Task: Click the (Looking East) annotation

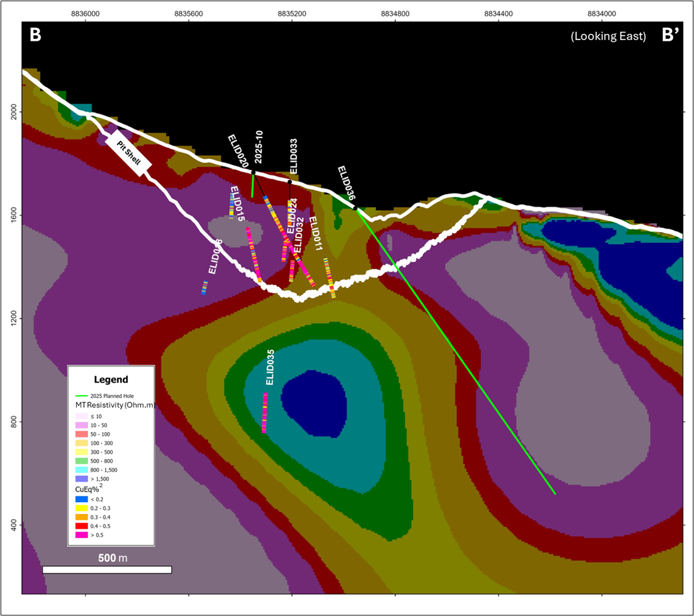Action: [608, 37]
